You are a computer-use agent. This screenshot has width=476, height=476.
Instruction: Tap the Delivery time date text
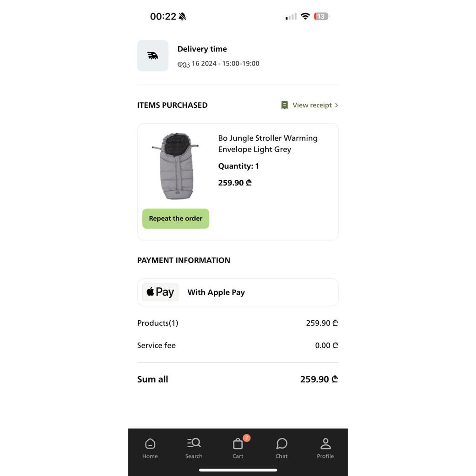(x=218, y=64)
